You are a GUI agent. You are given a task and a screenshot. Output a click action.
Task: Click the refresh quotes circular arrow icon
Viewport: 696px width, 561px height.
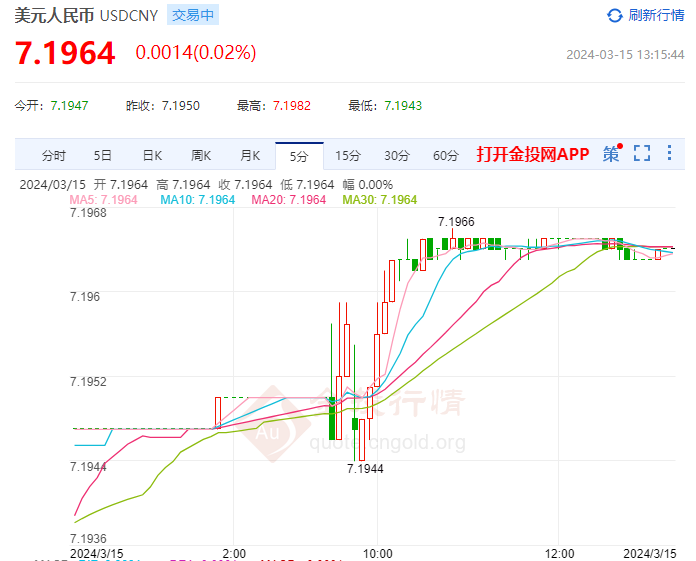(614, 16)
